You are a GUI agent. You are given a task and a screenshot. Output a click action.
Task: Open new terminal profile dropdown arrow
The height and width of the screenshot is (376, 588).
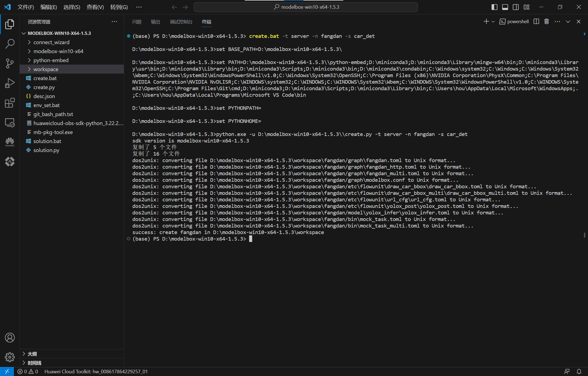(x=493, y=22)
